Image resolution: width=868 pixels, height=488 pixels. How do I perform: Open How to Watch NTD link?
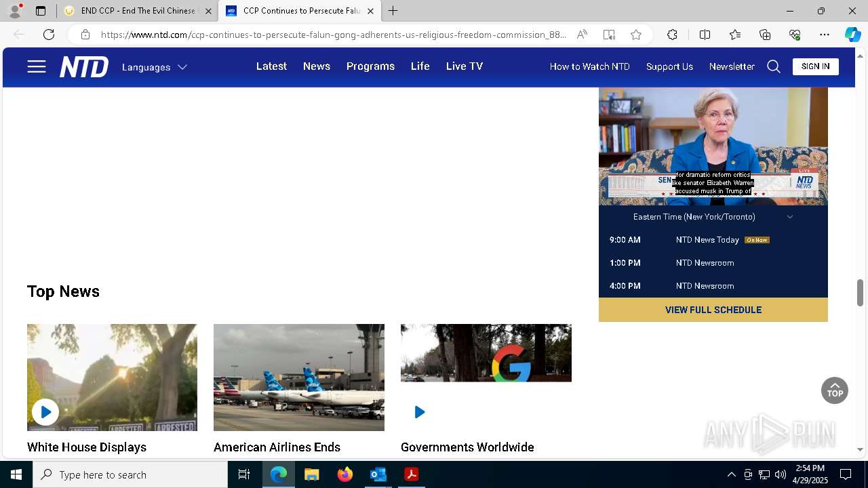pos(590,66)
